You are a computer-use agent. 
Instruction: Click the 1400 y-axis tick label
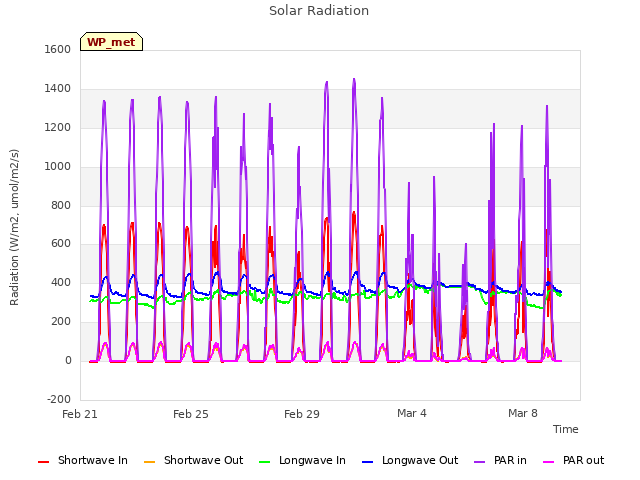click(x=58, y=88)
